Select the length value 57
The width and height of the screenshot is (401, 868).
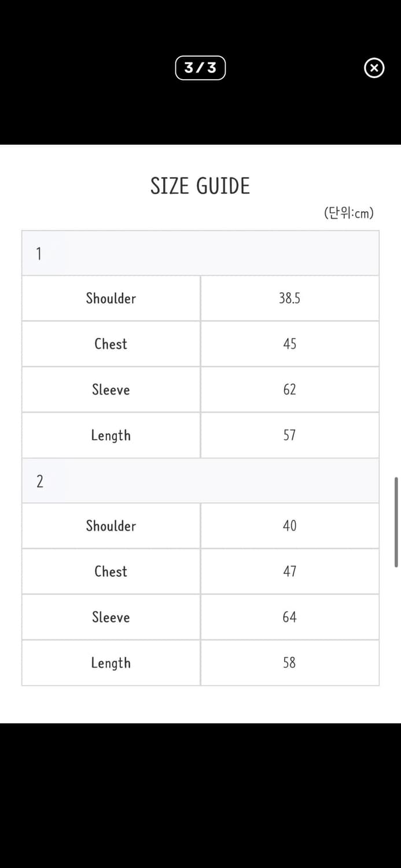(289, 435)
